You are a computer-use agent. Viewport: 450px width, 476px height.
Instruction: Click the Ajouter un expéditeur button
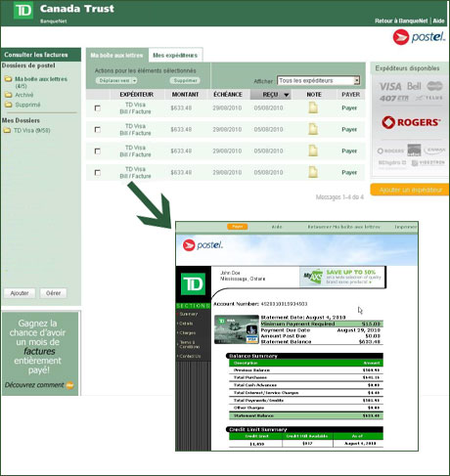pos(410,190)
